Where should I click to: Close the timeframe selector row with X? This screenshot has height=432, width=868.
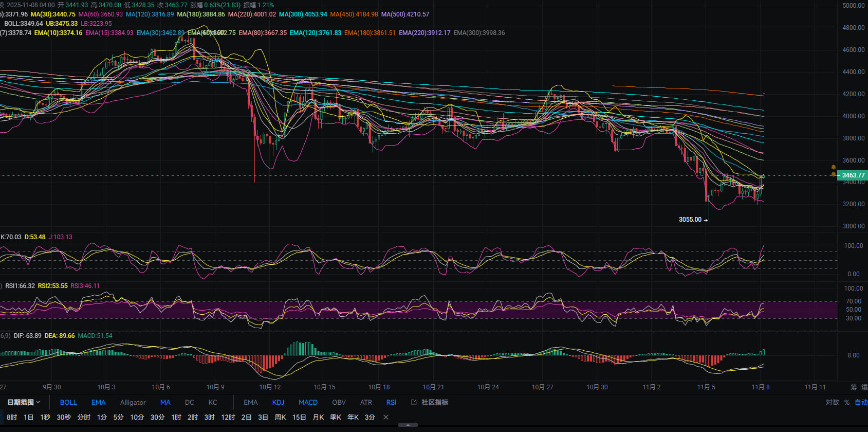click(386, 417)
